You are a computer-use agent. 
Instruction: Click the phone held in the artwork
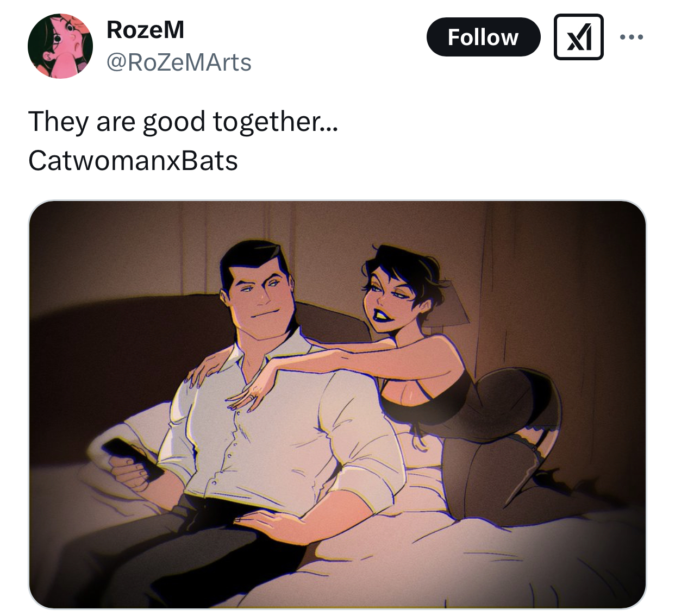[x=133, y=459]
